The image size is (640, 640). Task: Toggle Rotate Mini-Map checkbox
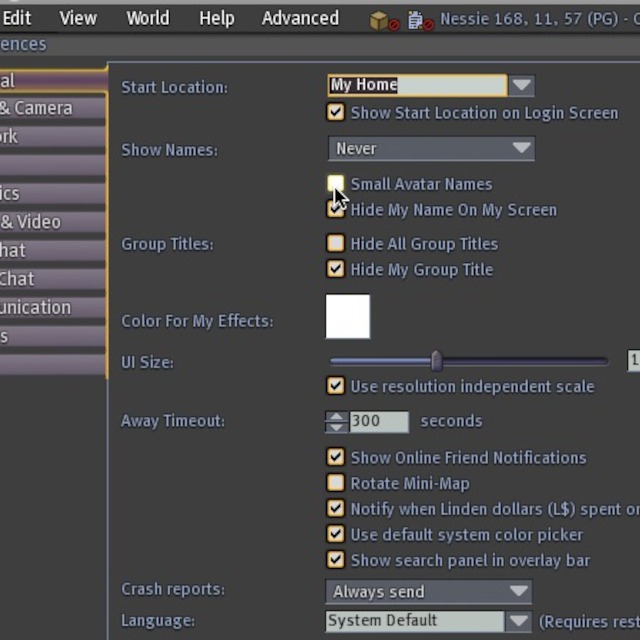tap(336, 482)
